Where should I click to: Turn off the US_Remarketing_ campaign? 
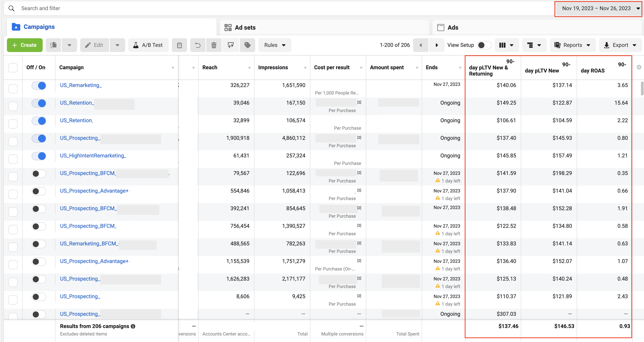(39, 86)
